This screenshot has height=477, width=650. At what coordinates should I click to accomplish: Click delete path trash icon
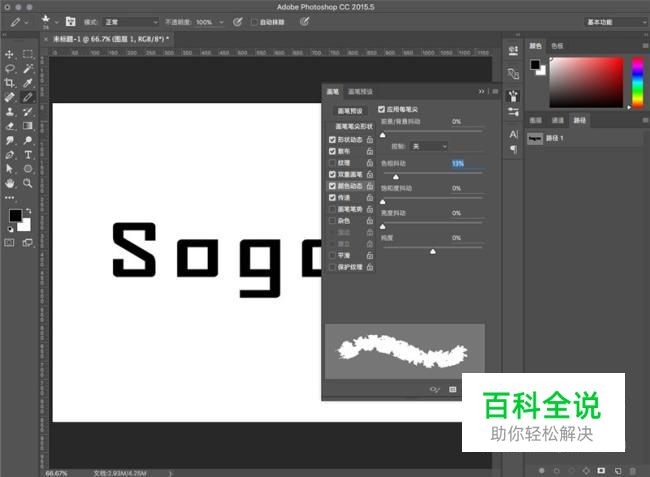point(632,471)
